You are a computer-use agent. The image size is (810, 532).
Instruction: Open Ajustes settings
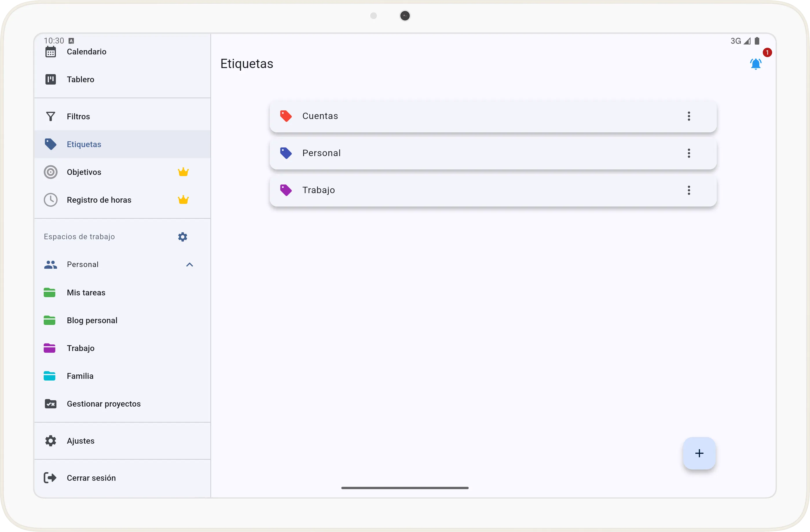(x=80, y=441)
